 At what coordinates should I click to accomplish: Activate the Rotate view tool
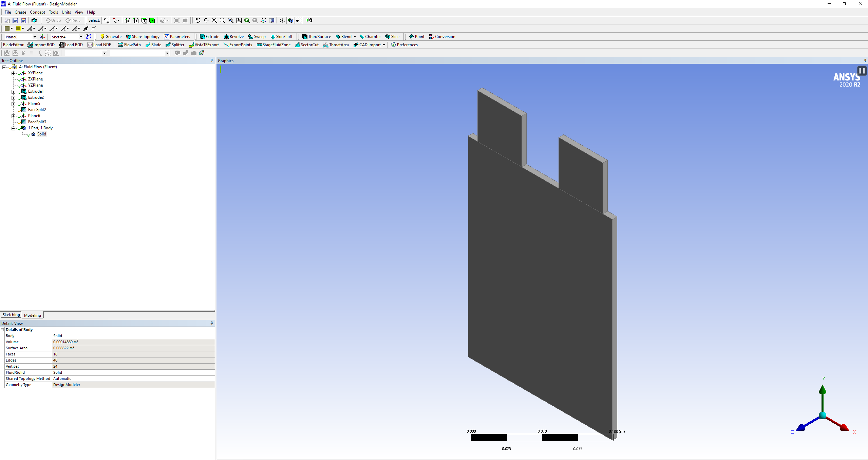[x=198, y=20]
